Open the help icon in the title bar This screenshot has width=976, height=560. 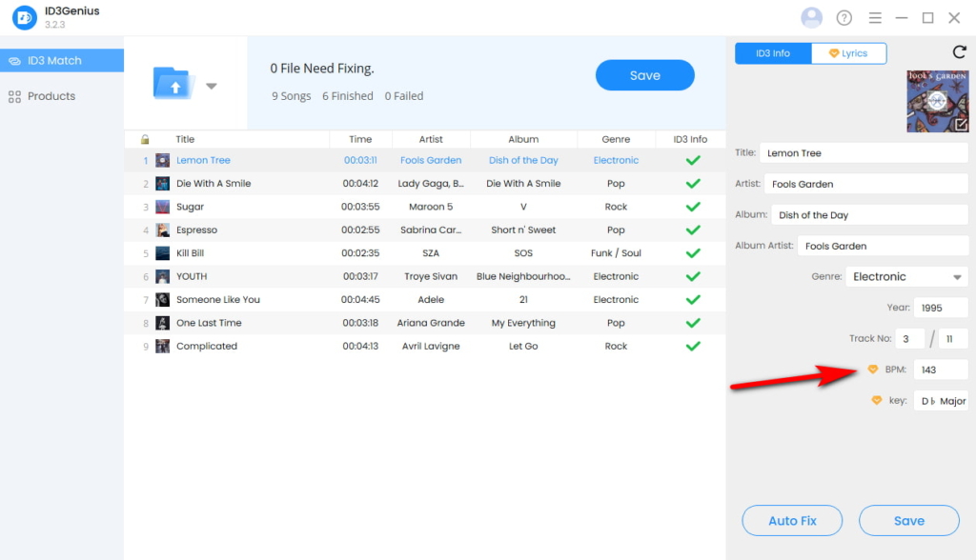click(x=845, y=17)
